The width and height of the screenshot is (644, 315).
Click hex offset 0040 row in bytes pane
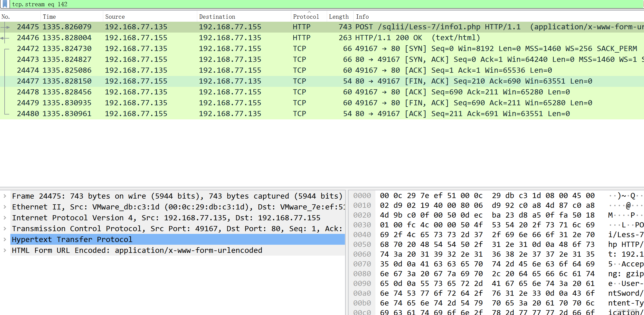[x=362, y=235]
